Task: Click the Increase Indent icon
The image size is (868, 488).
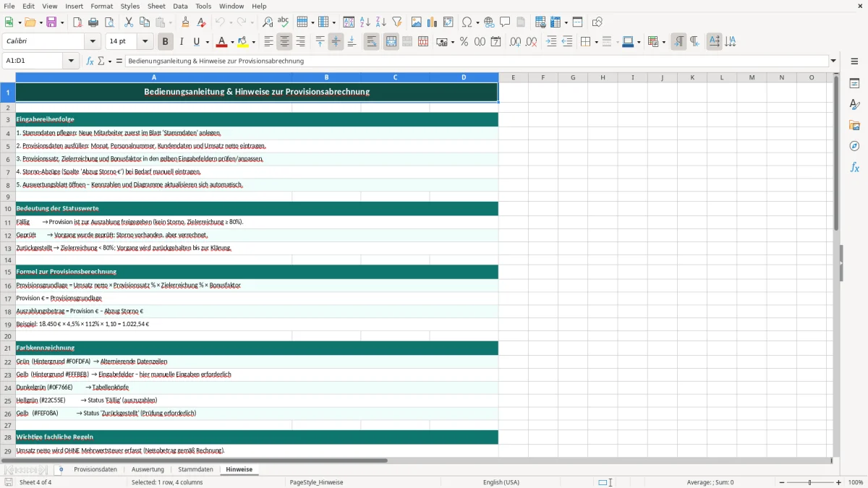Action: (551, 42)
